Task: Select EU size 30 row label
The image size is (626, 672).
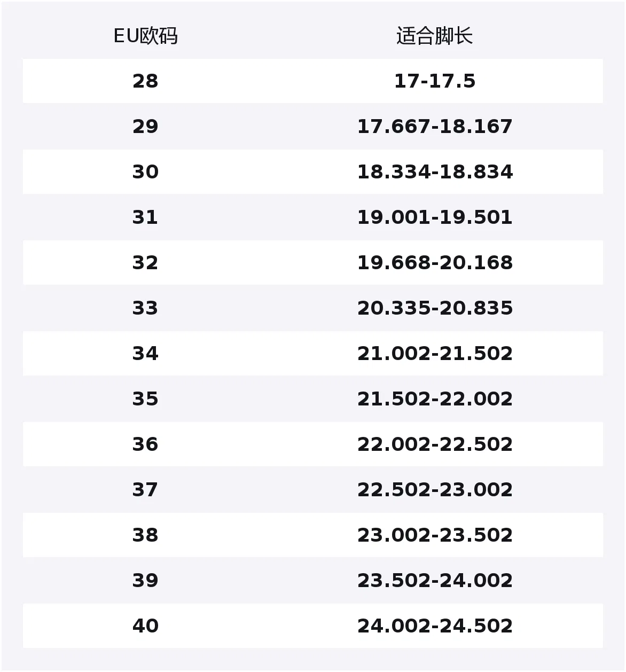Action: (x=145, y=172)
